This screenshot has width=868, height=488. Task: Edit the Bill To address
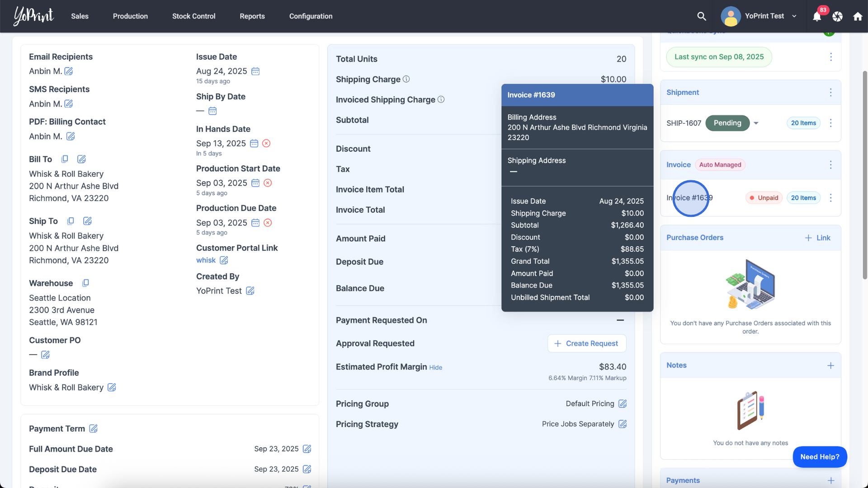click(x=81, y=159)
